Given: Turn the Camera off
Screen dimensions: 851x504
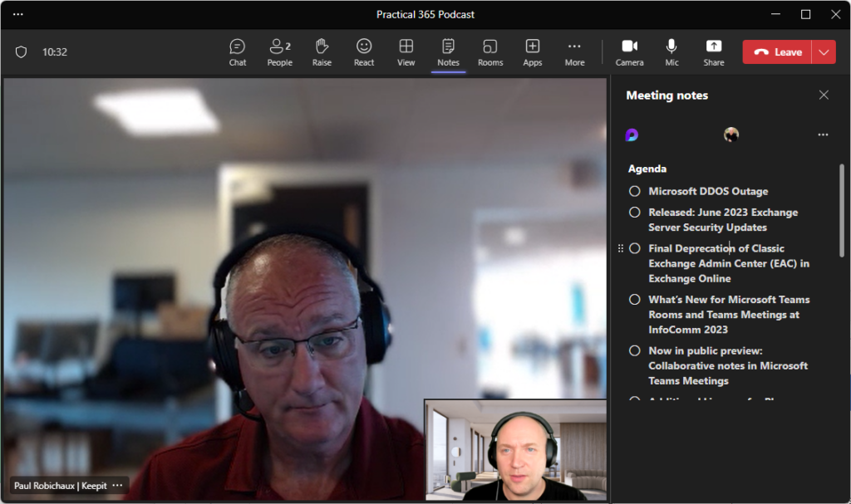Looking at the screenshot, I should tap(630, 52).
